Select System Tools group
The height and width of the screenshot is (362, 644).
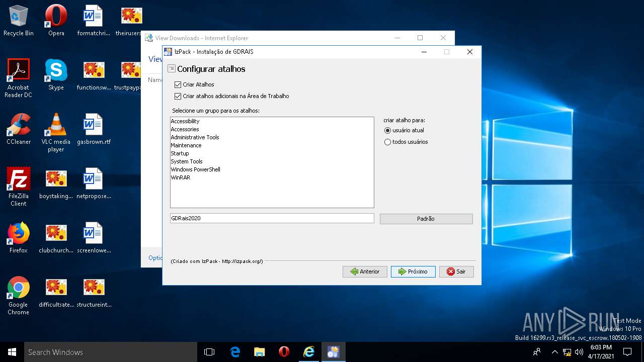pyautogui.click(x=272, y=161)
